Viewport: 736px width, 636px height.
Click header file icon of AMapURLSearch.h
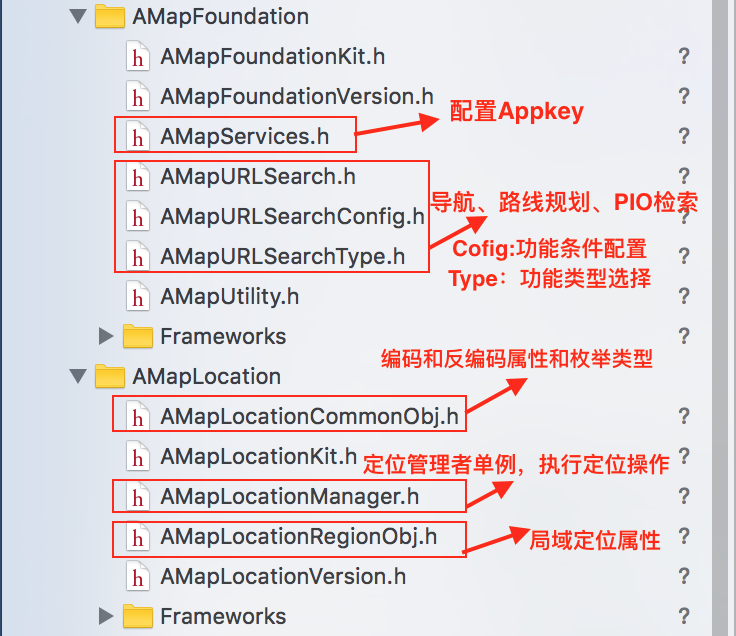[138, 176]
